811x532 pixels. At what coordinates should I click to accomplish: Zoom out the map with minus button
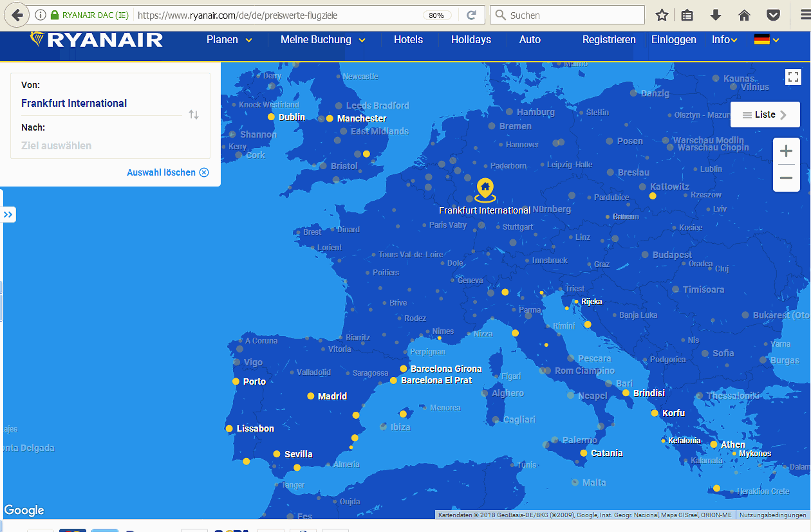[x=786, y=178]
